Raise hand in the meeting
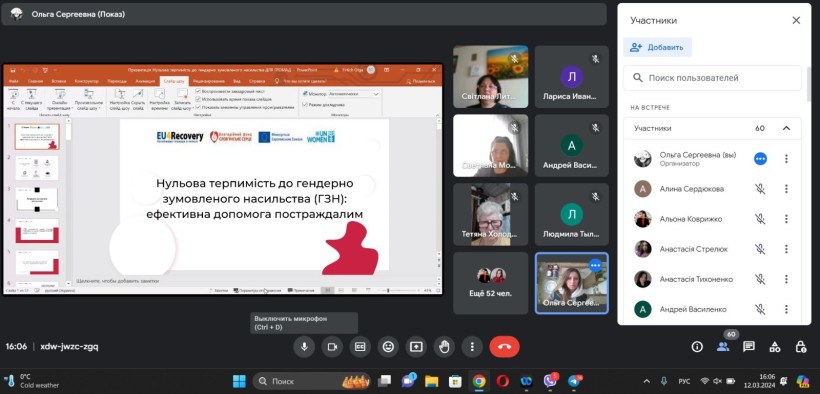Screen dimensions: 820x394 [x=444, y=347]
